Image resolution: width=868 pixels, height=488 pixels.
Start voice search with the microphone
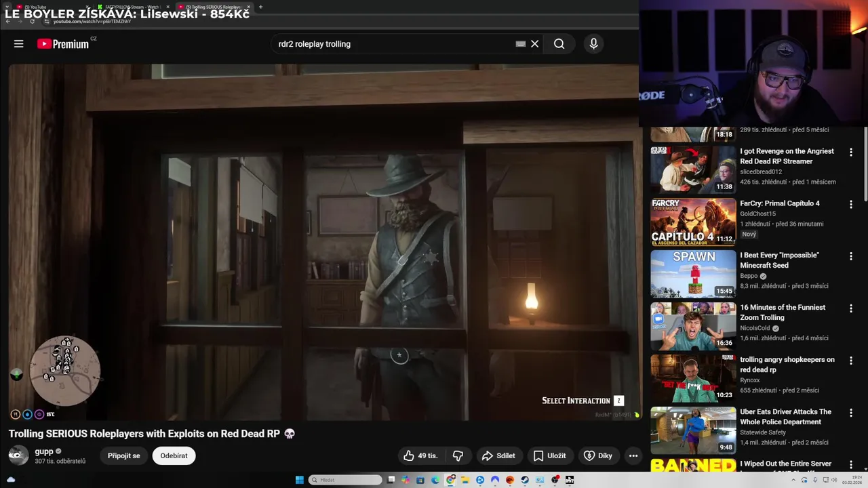coord(593,44)
